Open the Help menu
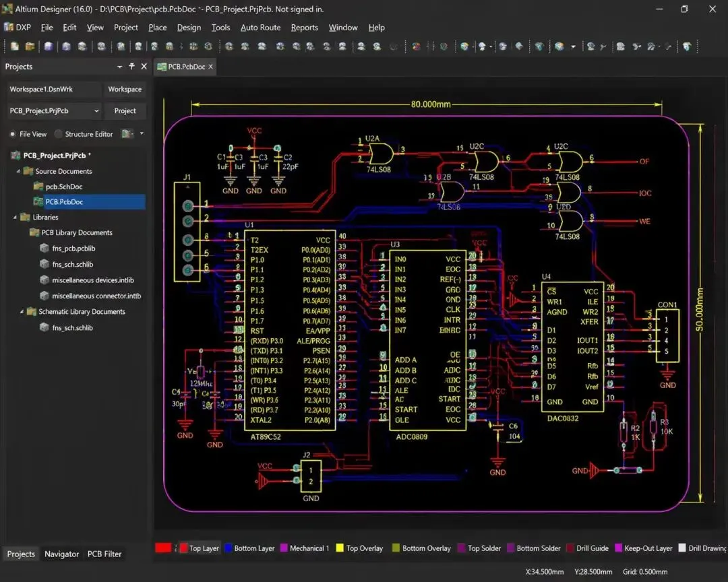 click(x=377, y=28)
